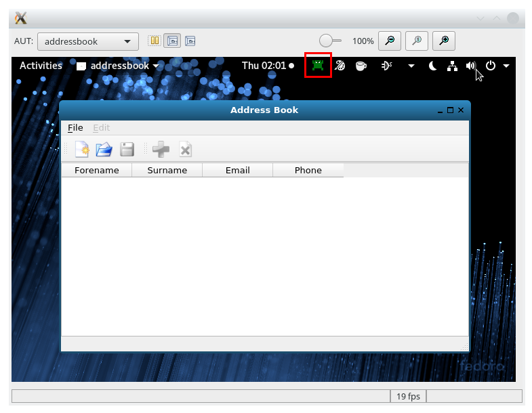Image resolution: width=532 pixels, height=413 pixels.
Task: Open an address book via folder icon
Action: point(104,149)
